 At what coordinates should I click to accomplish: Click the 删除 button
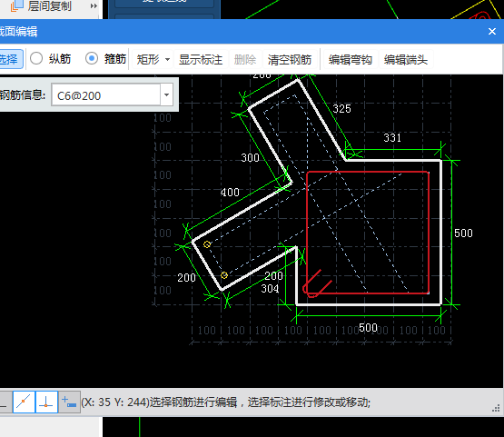pos(245,59)
